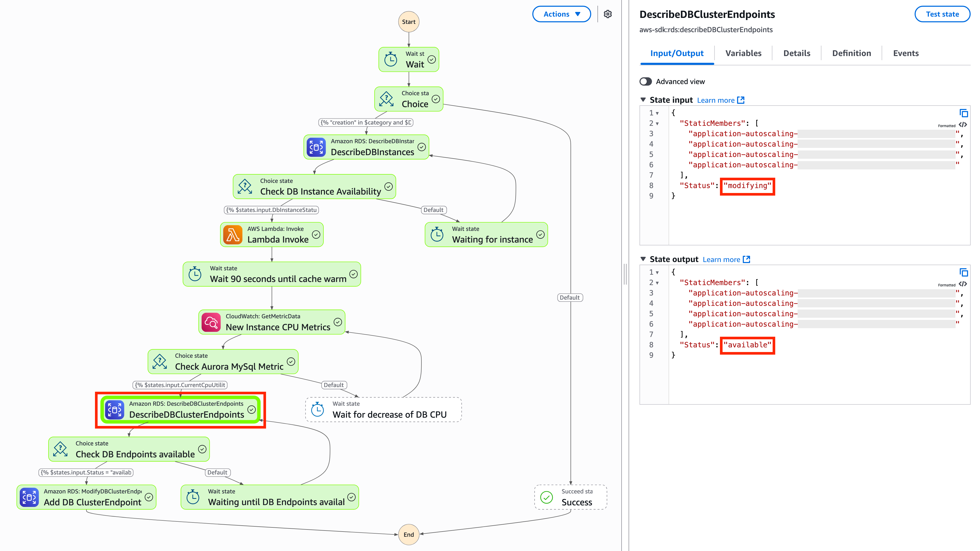Open the graph settings gear icon
980x551 pixels.
pyautogui.click(x=608, y=14)
